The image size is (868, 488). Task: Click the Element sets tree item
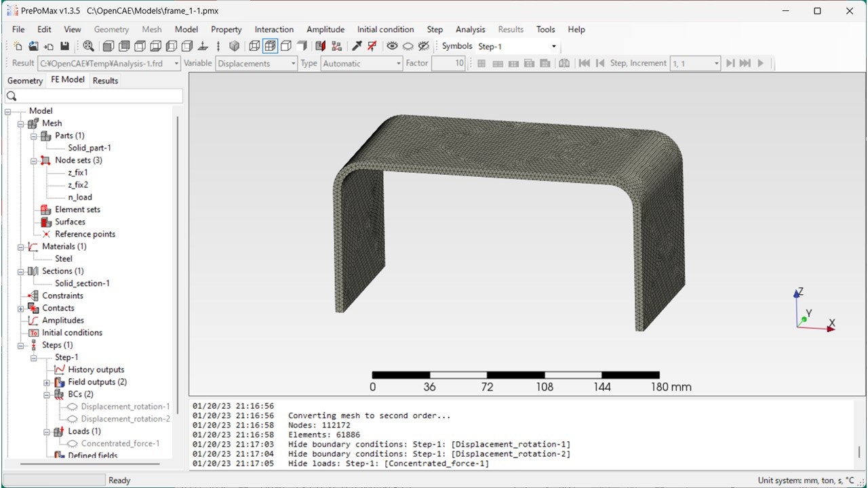pyautogui.click(x=77, y=209)
